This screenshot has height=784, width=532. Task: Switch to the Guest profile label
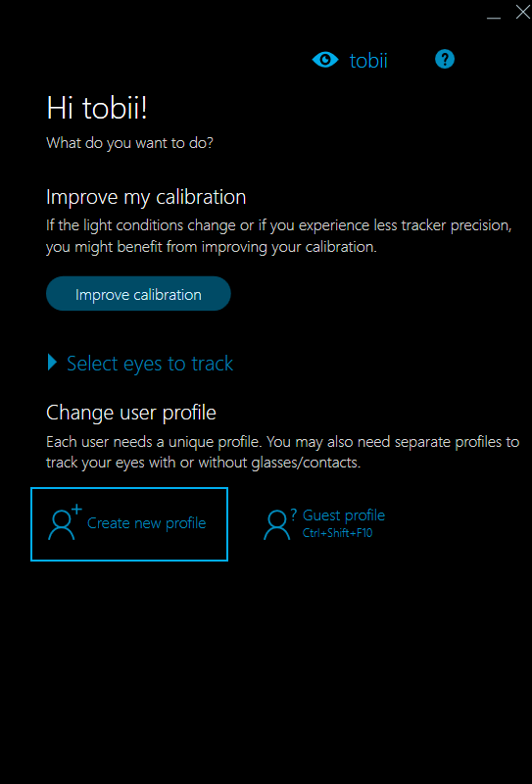344,515
